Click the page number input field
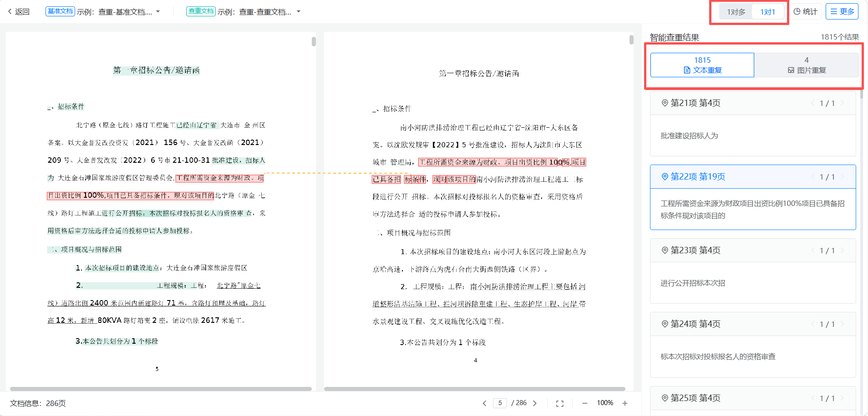The width and height of the screenshot is (868, 416). (500, 403)
